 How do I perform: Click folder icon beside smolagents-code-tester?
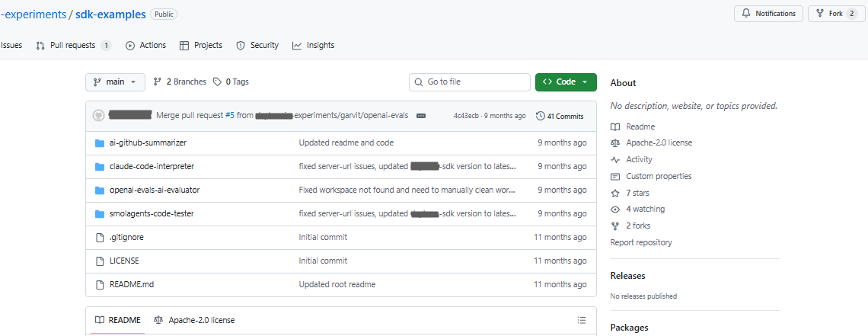(x=100, y=213)
